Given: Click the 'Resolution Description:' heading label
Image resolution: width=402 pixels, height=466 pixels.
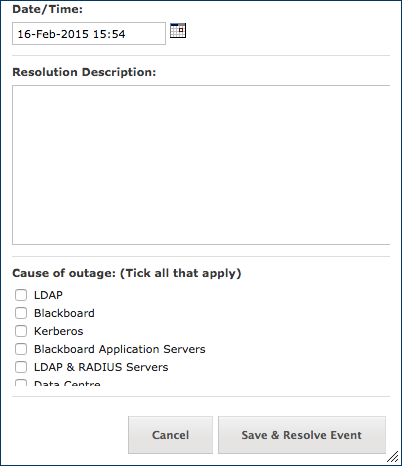Looking at the screenshot, I should click(x=84, y=72).
